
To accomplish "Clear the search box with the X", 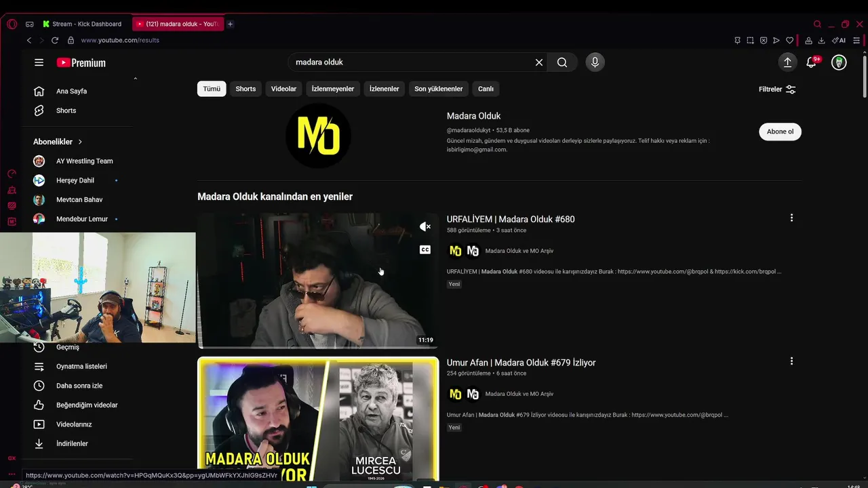I will (539, 62).
